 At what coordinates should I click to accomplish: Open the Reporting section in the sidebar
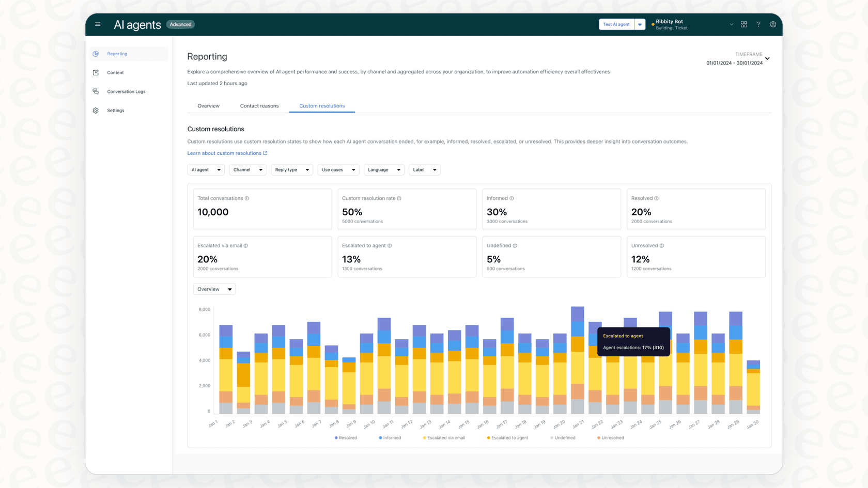coord(117,54)
